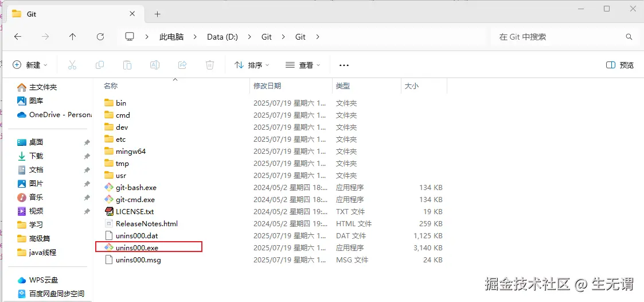
Task: Click the Delete trash icon
Action: tap(210, 65)
